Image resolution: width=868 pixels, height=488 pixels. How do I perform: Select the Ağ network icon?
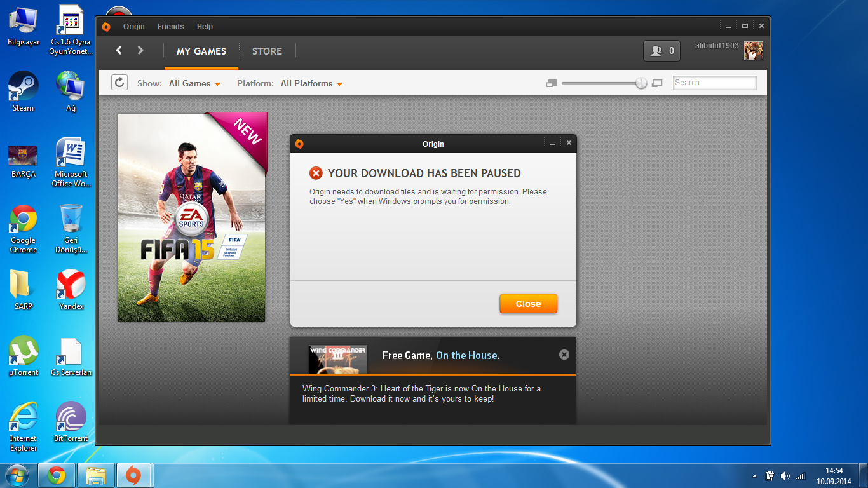71,91
